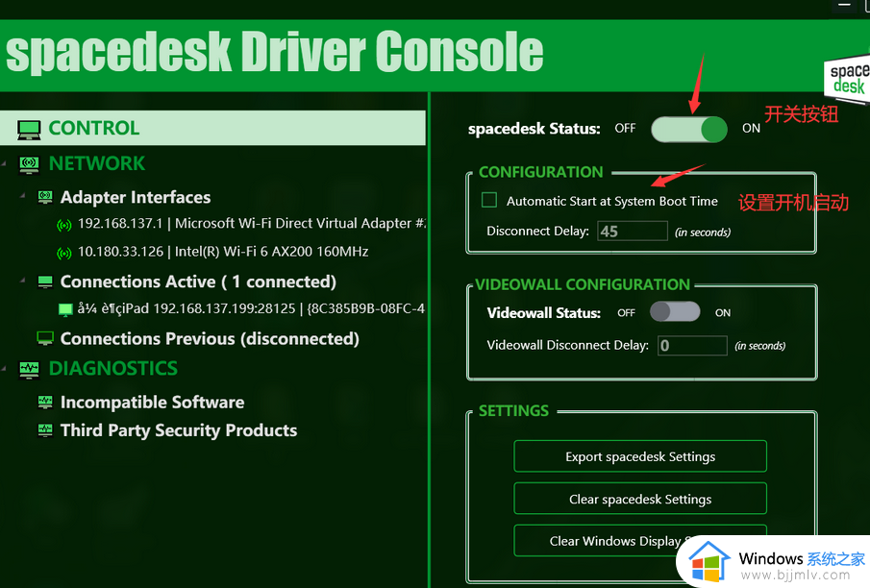Collapse the Connections Active node
The width and height of the screenshot is (870, 588).
[x=23, y=281]
